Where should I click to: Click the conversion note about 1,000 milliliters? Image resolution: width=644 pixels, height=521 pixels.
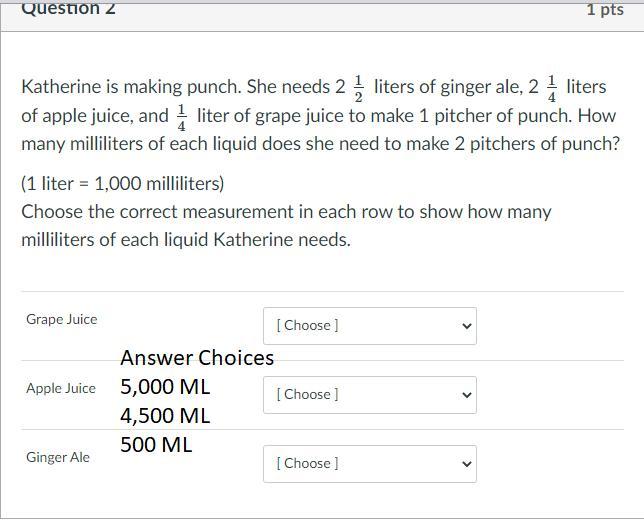[123, 184]
